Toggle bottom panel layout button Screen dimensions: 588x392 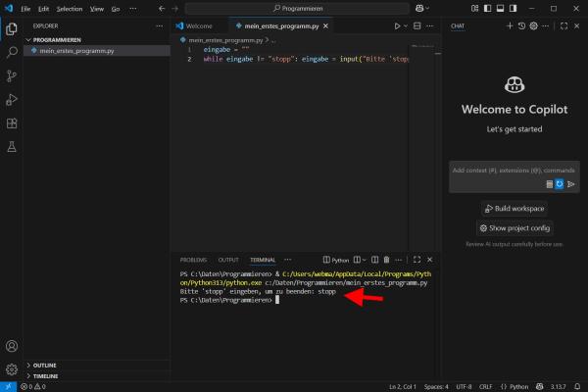(500, 8)
